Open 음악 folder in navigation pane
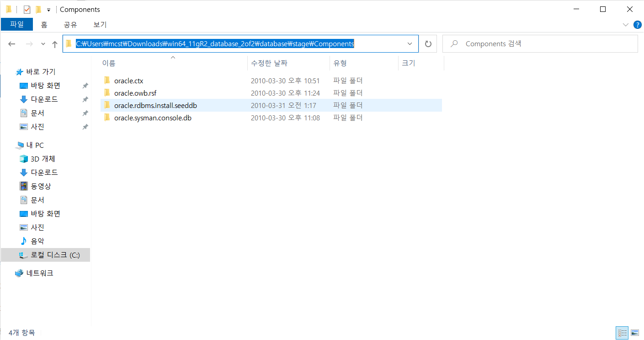This screenshot has width=644, height=340. pyautogui.click(x=37, y=241)
